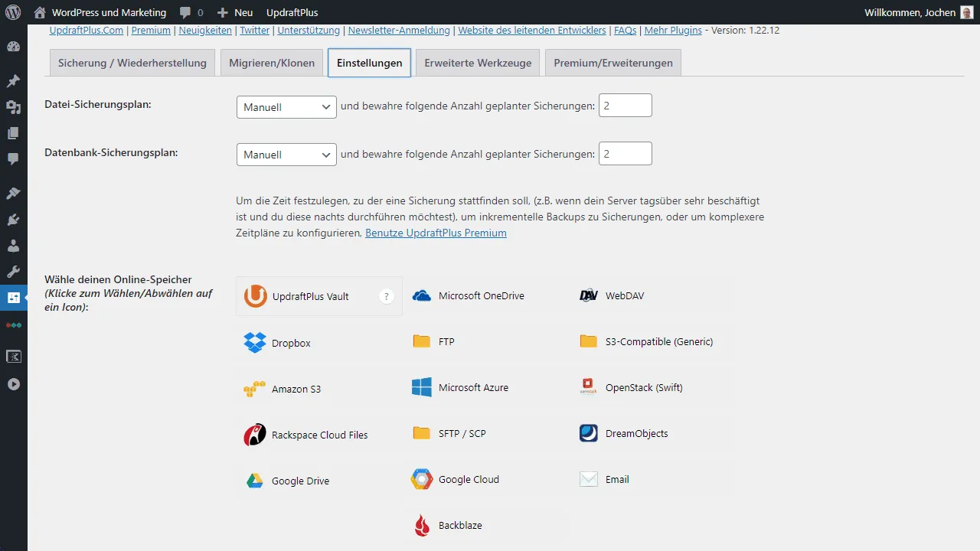Screen dimensions: 980x551
Task: Open the Unterstützung link
Action: [309, 31]
